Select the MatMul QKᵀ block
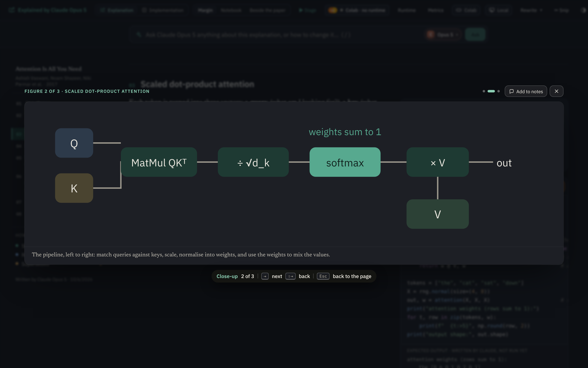The width and height of the screenshot is (588, 368). pos(159,162)
